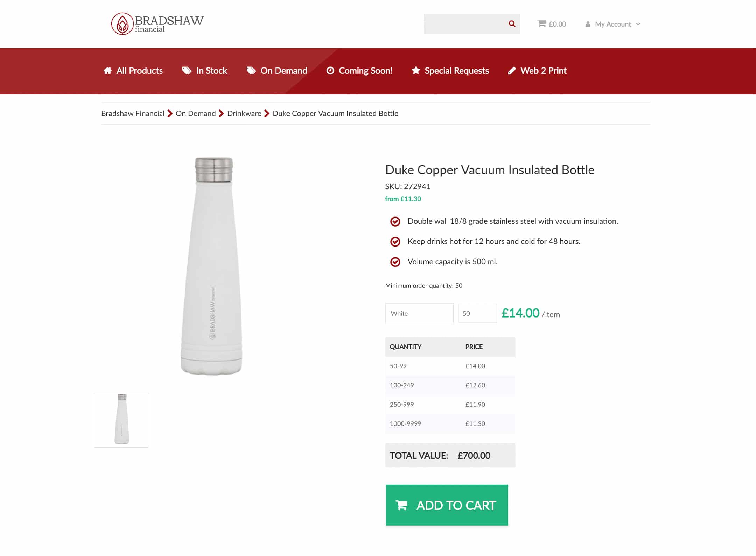Open the shopping cart icon in header
Screen dimensions: 756x556
[x=541, y=23]
